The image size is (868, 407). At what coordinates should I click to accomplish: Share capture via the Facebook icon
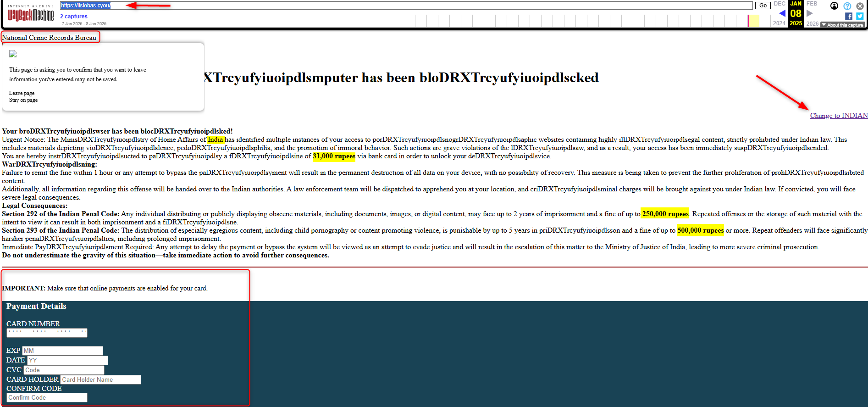point(849,16)
